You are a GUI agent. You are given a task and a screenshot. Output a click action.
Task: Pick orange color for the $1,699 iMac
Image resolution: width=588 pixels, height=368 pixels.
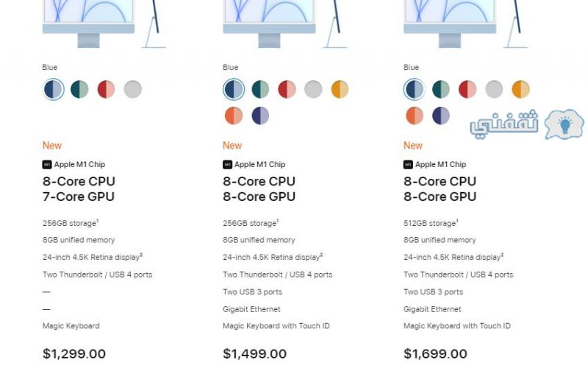click(415, 116)
